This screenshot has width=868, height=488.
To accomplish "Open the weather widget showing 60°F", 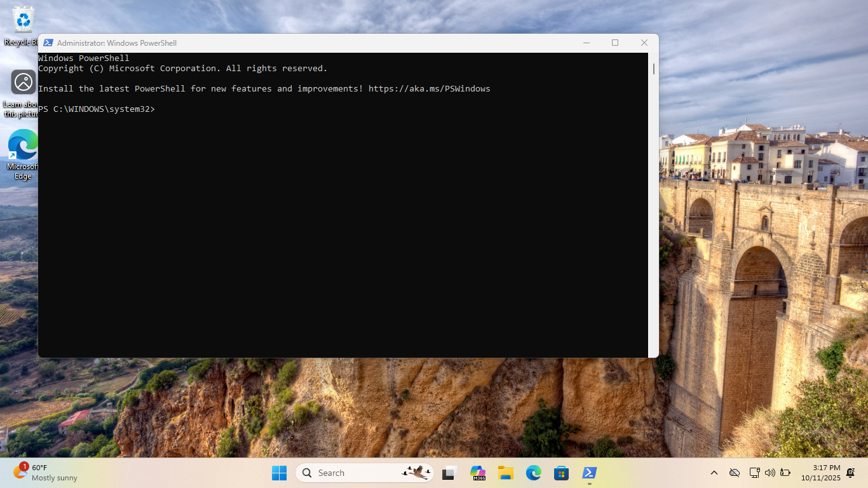I will coord(46,473).
